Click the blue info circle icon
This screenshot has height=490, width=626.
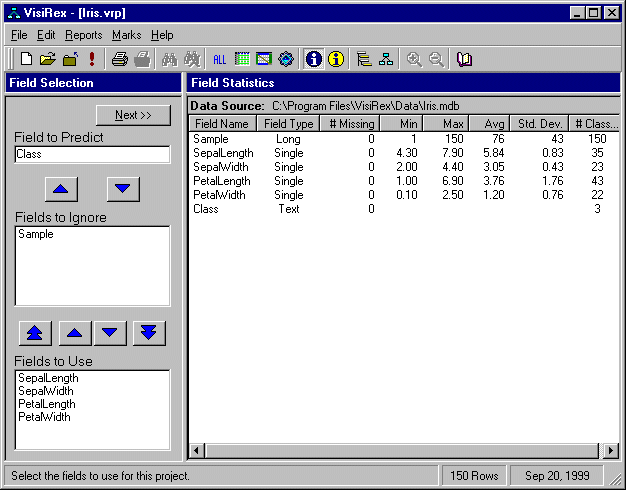(x=314, y=59)
